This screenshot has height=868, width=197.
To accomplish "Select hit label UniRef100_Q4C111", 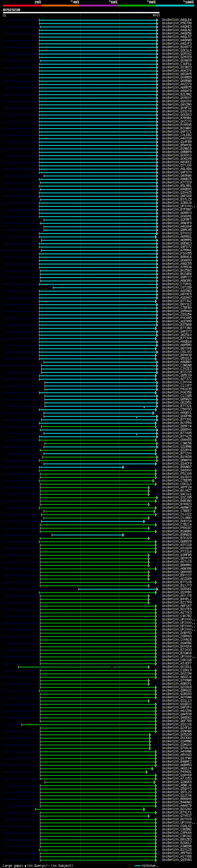I will pos(177,494).
